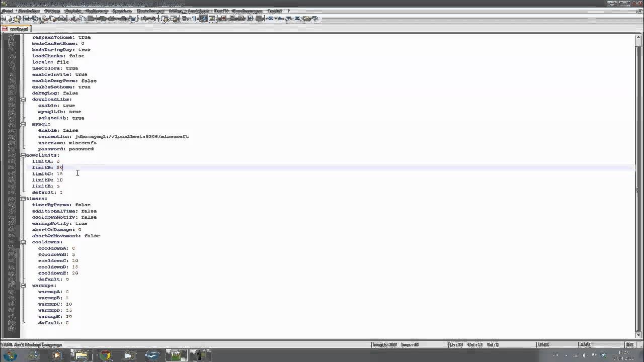The image size is (644, 362).
Task: Click the warmupE: 20 line
Action: pos(55,316)
